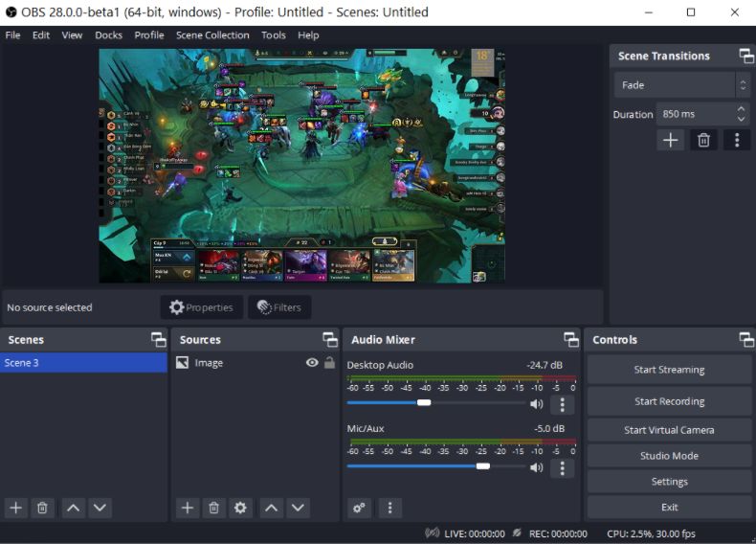
Task: Click the LIVE: 00:00:00 status
Action: 475,533
